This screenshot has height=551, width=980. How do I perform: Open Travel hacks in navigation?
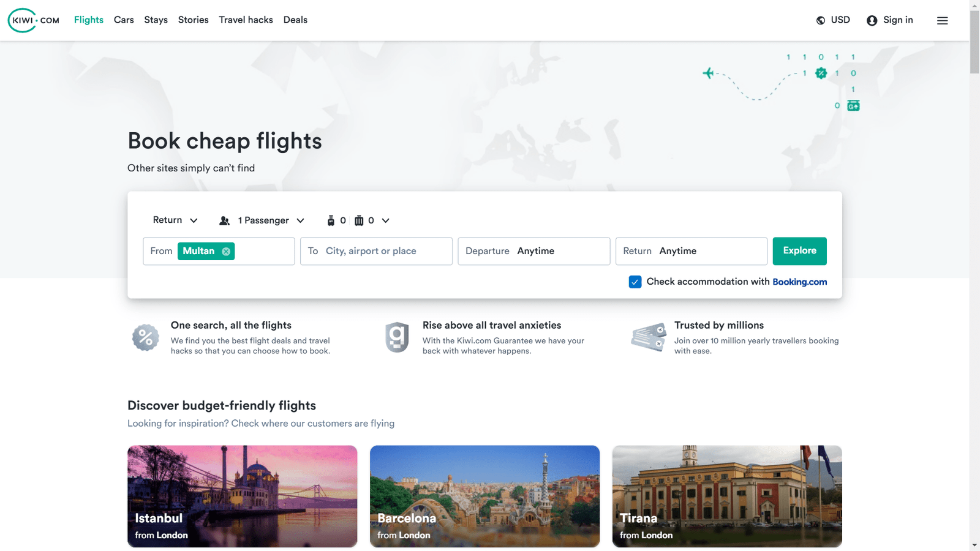pyautogui.click(x=246, y=20)
